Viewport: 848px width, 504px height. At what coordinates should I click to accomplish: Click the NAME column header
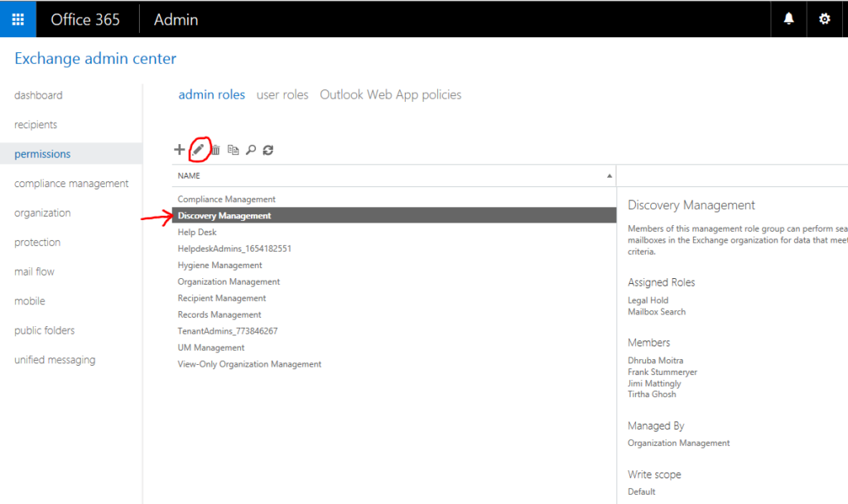[189, 175]
